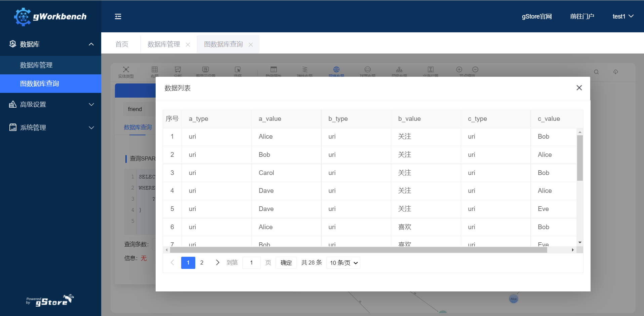The image size is (644, 316).
Task: Click the zoom-out minus icon for node scaling
Action: [x=475, y=69]
